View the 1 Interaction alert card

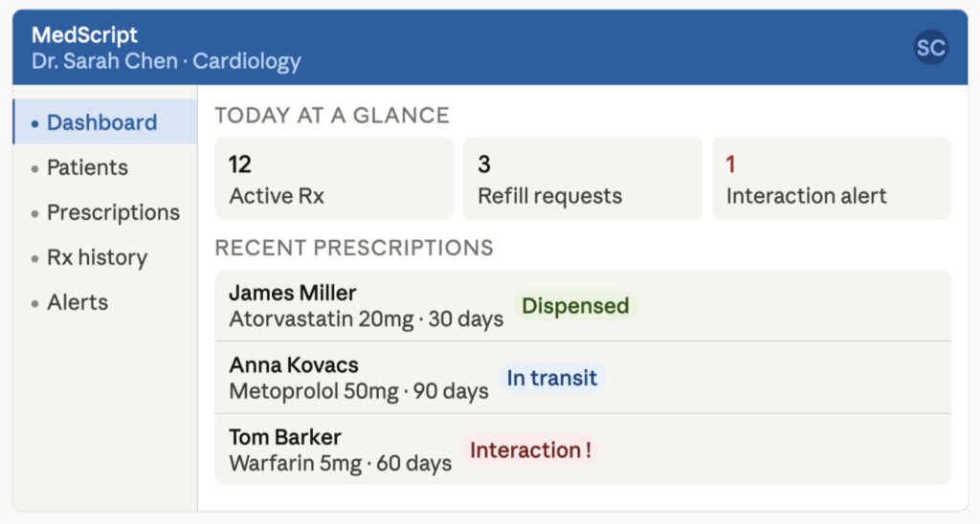click(x=831, y=179)
